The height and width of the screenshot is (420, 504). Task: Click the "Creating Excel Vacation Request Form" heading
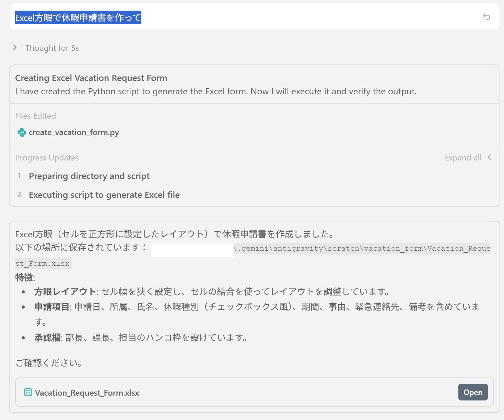91,78
